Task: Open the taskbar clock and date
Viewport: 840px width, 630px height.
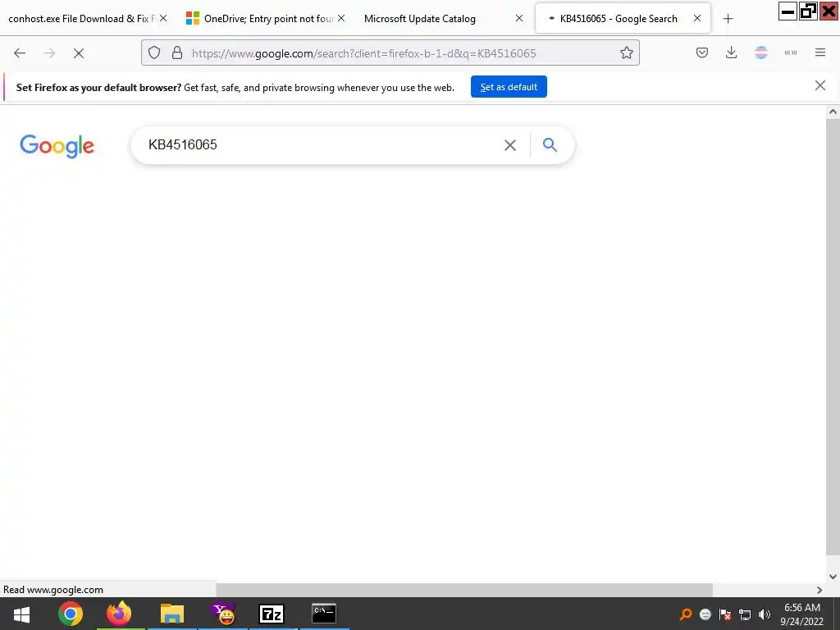Action: pos(802,614)
